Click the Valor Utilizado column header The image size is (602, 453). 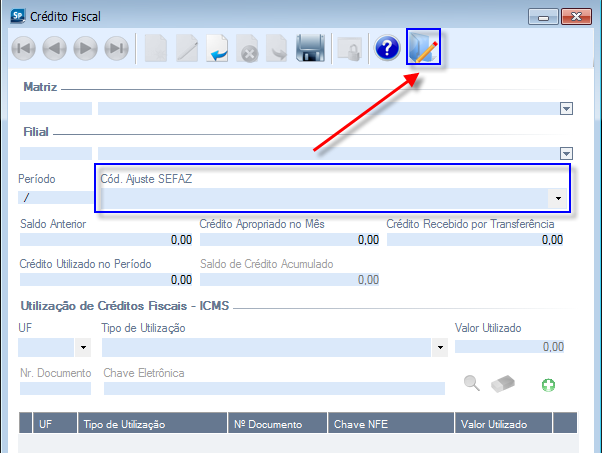tap(503, 423)
